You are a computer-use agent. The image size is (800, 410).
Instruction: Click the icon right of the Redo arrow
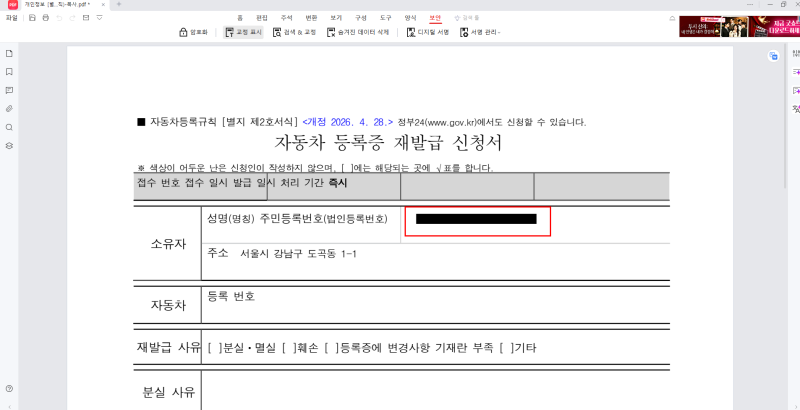[86, 18]
